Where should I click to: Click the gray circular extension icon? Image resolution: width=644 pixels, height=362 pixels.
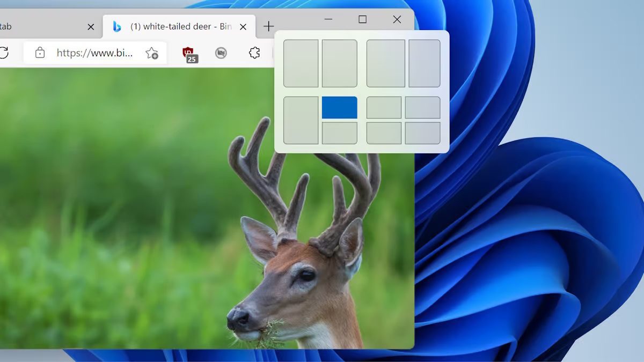coord(221,53)
